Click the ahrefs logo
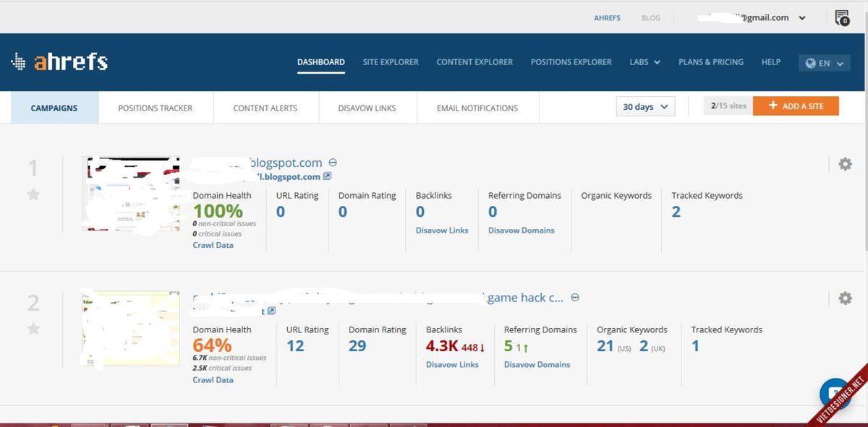Viewport: 868px width, 427px height. coord(59,62)
